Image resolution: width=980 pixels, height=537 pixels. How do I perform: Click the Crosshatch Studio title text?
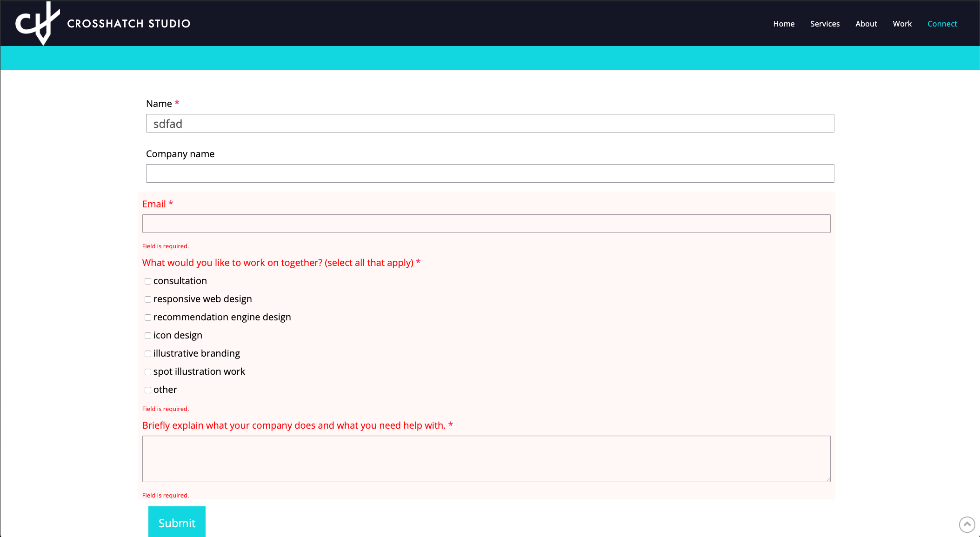click(129, 24)
